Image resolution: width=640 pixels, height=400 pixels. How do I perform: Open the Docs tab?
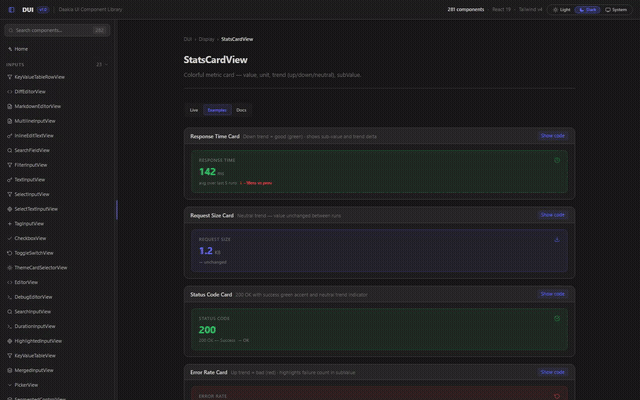(241, 110)
